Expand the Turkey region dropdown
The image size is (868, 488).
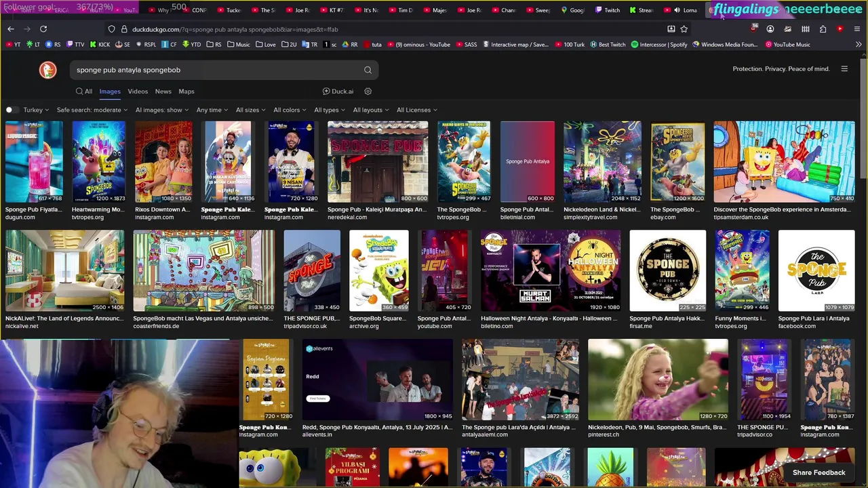(x=36, y=110)
